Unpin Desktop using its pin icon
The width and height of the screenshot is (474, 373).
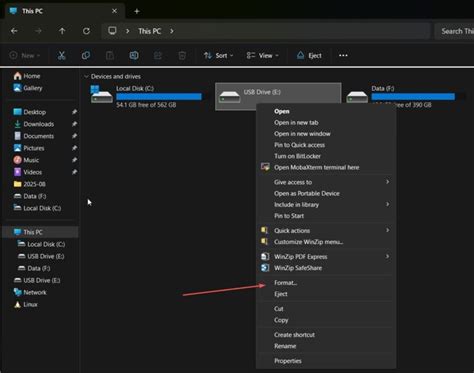click(74, 112)
